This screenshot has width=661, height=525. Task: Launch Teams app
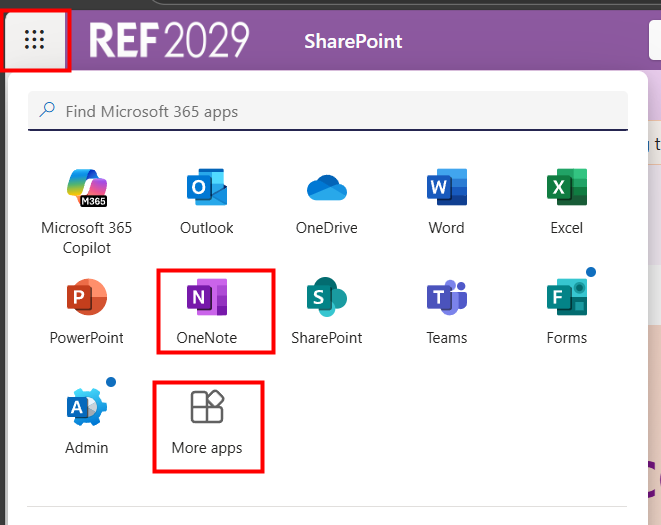click(447, 312)
